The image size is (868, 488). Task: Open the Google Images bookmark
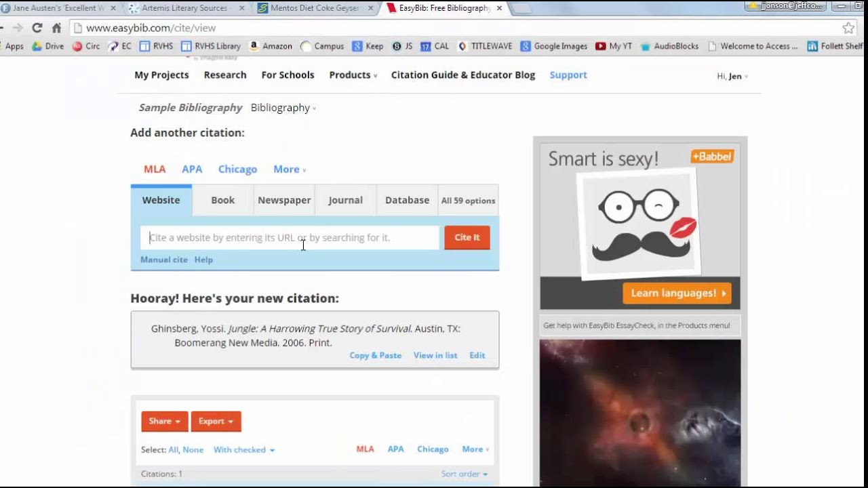pyautogui.click(x=554, y=46)
